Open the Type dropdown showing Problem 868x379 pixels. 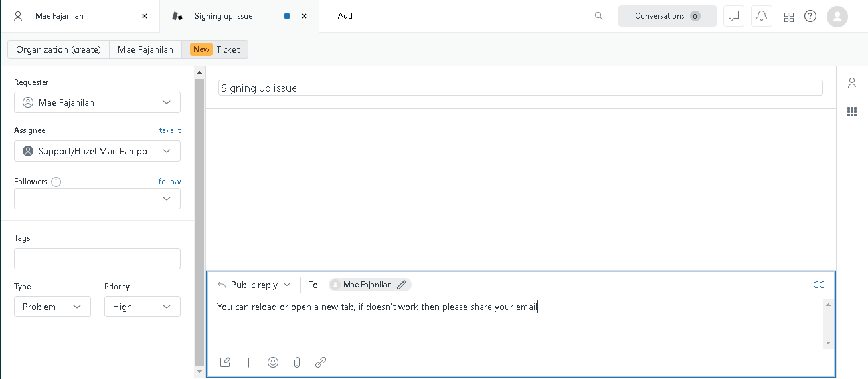pos(52,307)
